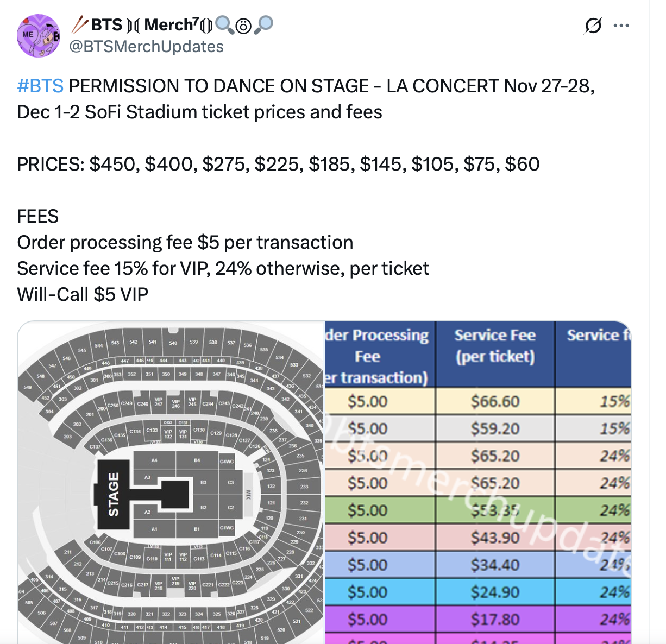Screen dimensions: 666x644
Task: Click the STAGE block on the seating map
Action: pos(113,494)
